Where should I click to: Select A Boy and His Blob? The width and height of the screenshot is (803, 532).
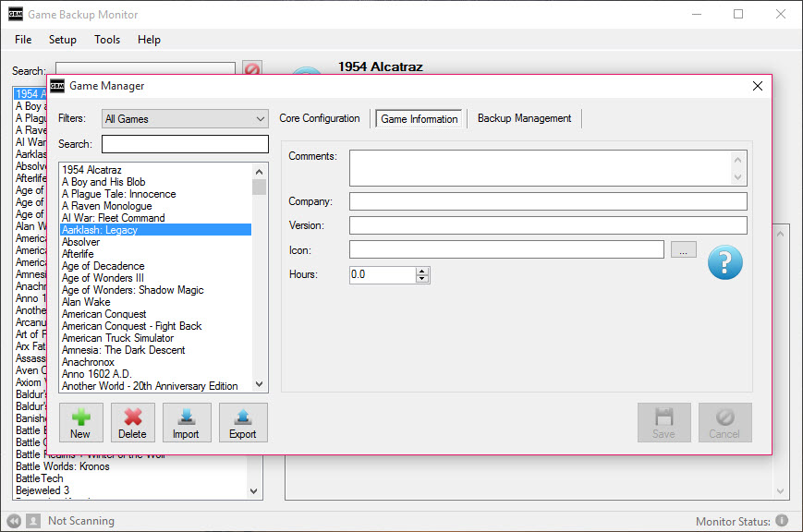(x=103, y=182)
